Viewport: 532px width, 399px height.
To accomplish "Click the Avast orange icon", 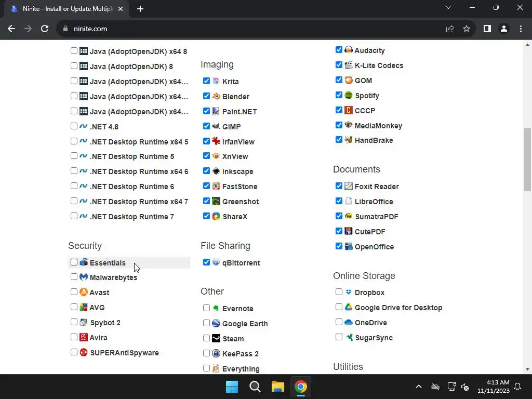I will pos(84,292).
